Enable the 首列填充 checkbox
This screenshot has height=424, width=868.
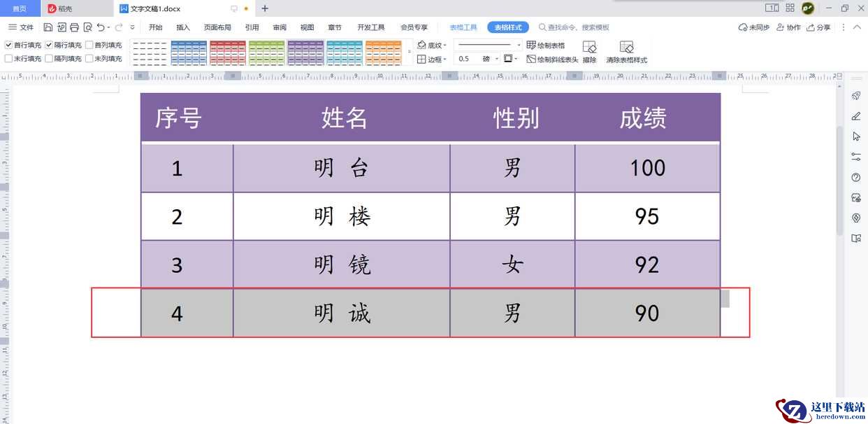pos(89,45)
